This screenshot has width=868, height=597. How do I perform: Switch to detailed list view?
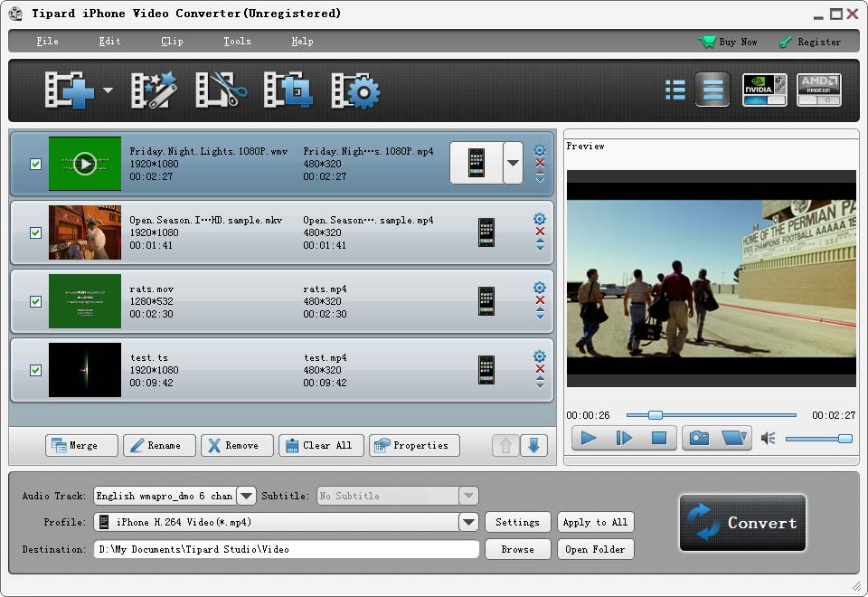(675, 90)
